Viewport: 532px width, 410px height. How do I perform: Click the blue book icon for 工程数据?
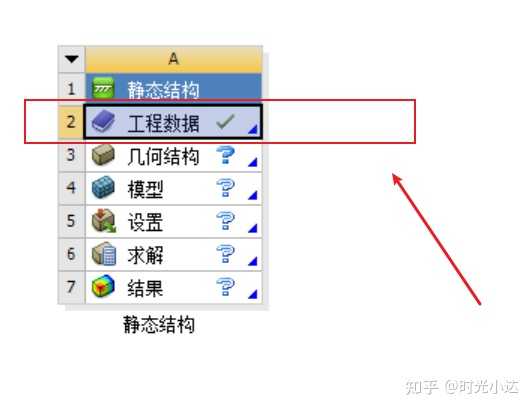(x=103, y=121)
